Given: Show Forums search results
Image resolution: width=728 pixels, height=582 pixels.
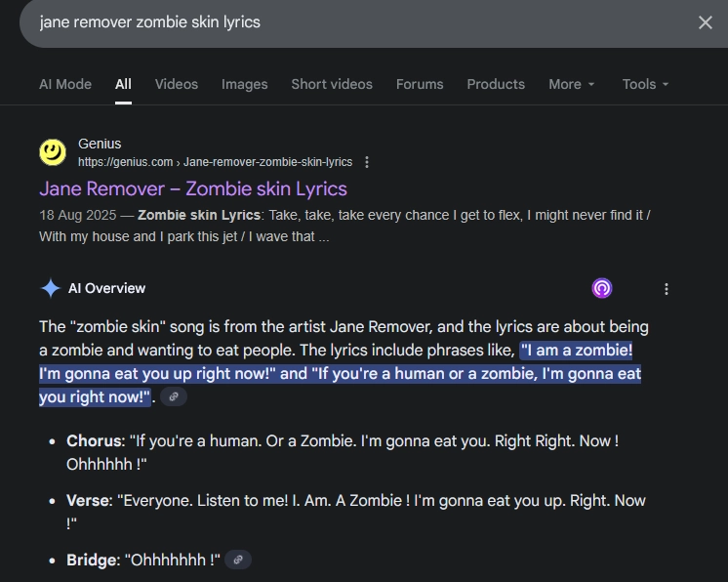Looking at the screenshot, I should [420, 84].
